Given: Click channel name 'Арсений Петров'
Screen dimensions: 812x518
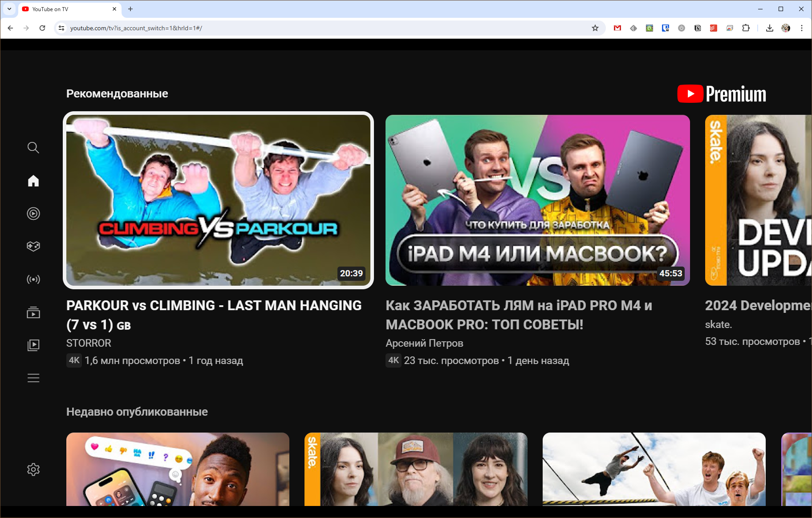Looking at the screenshot, I should click(x=424, y=343).
